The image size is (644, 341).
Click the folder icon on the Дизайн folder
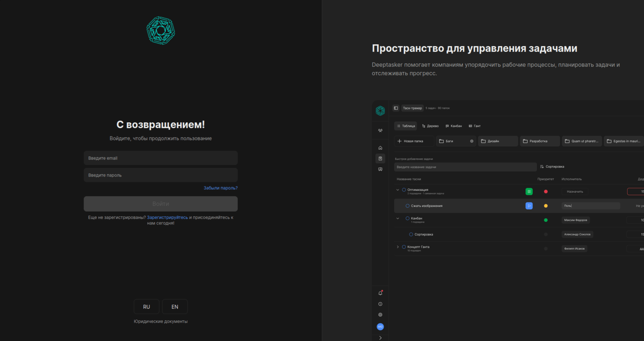(x=483, y=141)
